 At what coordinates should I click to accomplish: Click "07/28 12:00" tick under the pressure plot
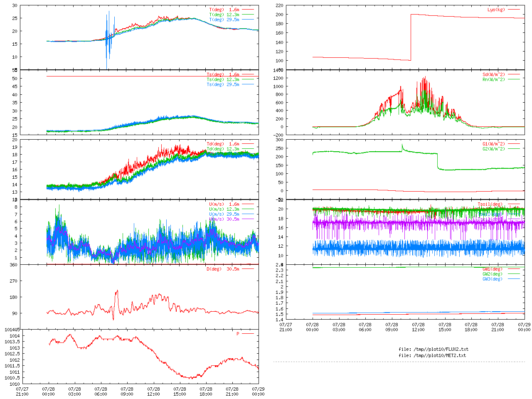click(153, 392)
